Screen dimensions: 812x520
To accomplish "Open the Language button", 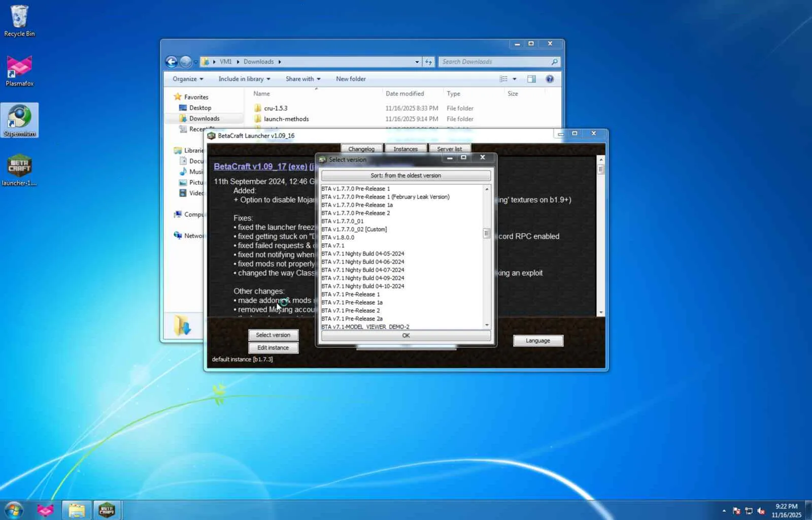I will tap(538, 341).
